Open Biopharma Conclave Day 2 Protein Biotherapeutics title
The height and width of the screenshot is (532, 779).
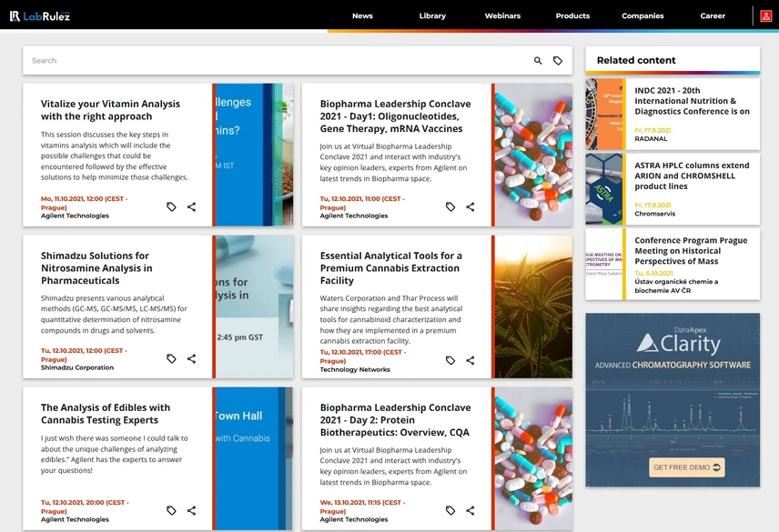tap(396, 420)
